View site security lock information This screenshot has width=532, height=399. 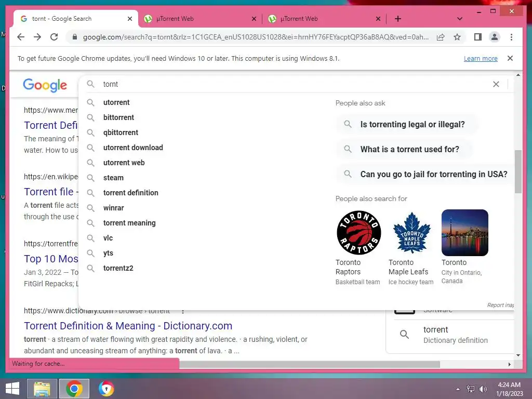75,37
